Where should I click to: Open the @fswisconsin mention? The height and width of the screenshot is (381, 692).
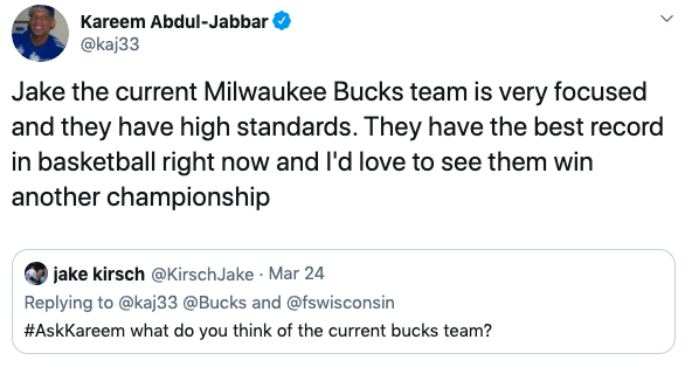pyautogui.click(x=340, y=303)
